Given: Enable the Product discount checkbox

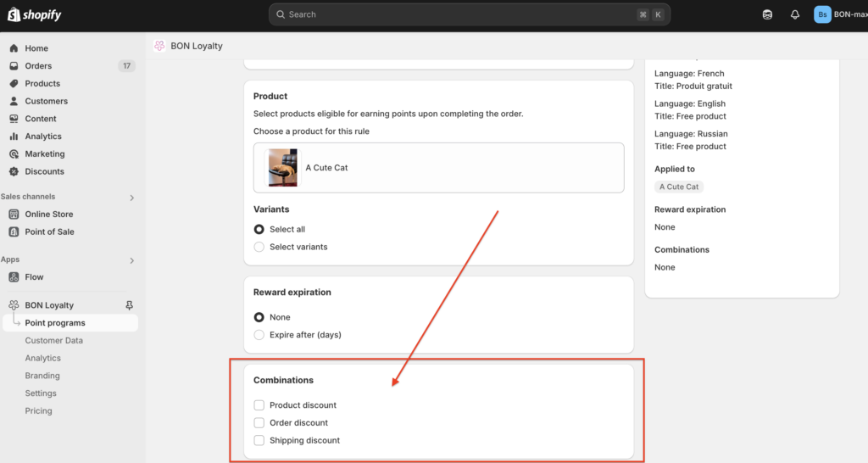Looking at the screenshot, I should coord(259,405).
